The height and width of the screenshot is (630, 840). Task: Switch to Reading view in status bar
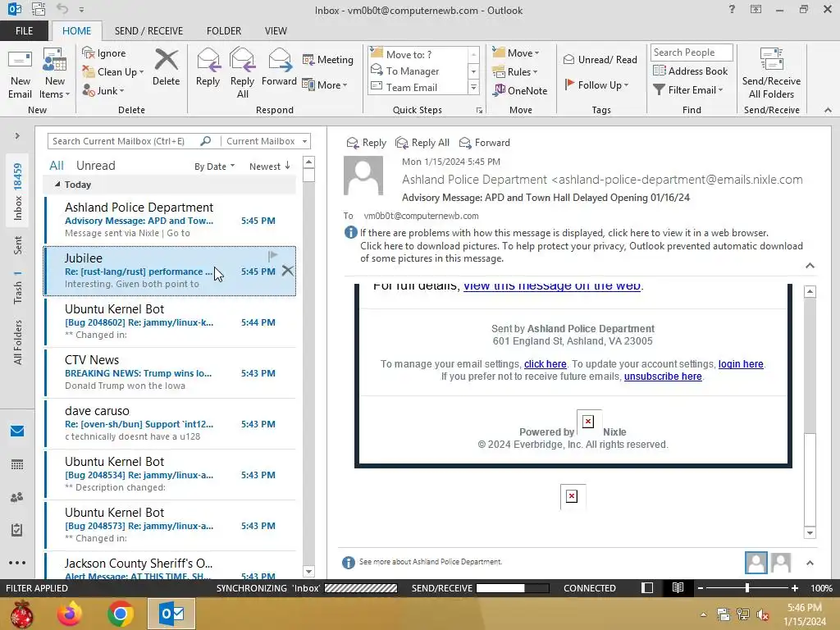[x=678, y=588]
